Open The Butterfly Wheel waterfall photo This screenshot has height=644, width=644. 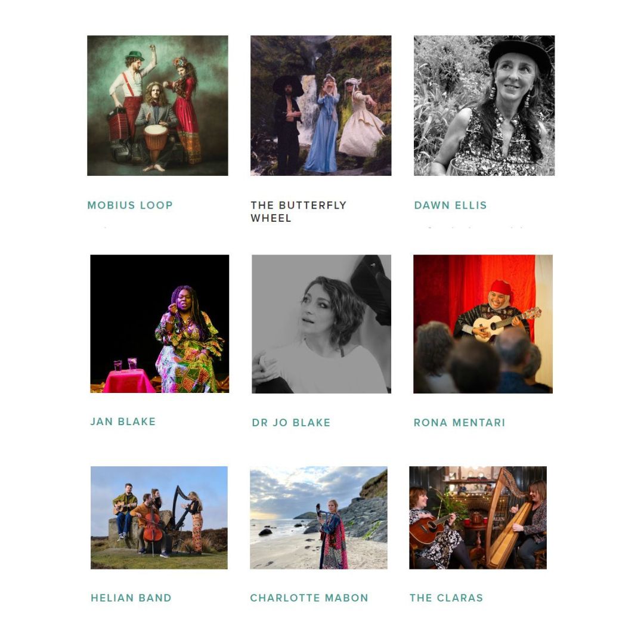(x=321, y=106)
